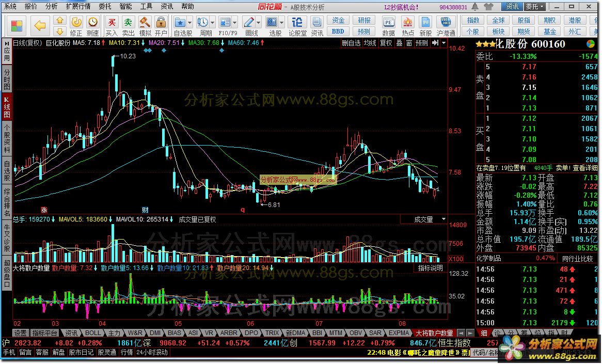Viewport: 602px width, 364px height.
Task: Expand the 周期 dropdown arrow
Action: (x=212, y=23)
